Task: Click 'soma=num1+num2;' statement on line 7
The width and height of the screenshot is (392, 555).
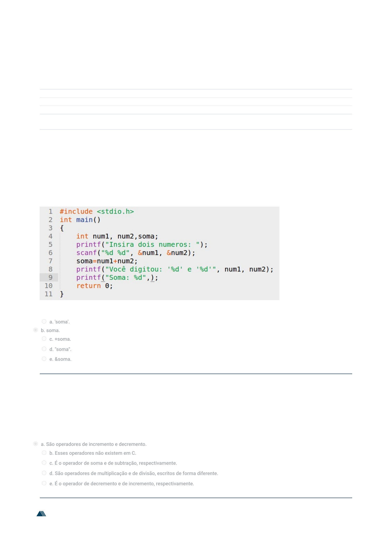Action: tap(107, 261)
